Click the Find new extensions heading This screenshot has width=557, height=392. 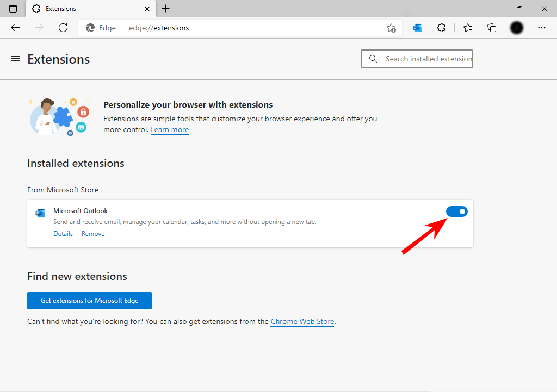[77, 276]
